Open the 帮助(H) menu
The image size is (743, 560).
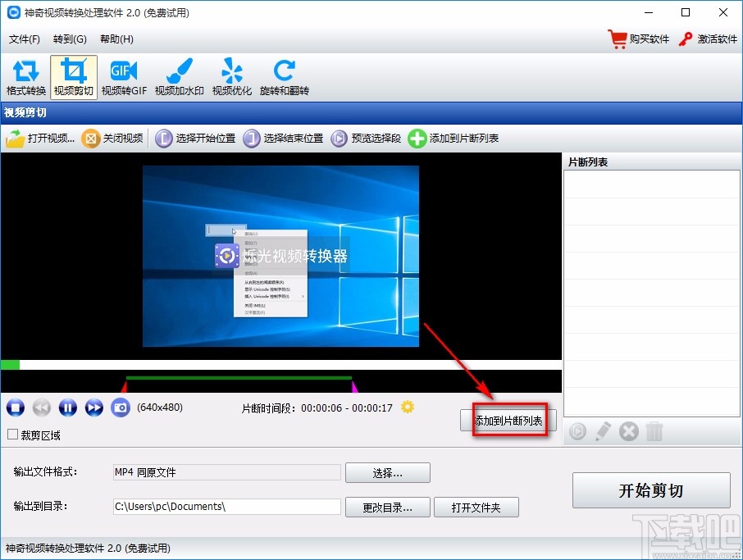click(x=116, y=39)
